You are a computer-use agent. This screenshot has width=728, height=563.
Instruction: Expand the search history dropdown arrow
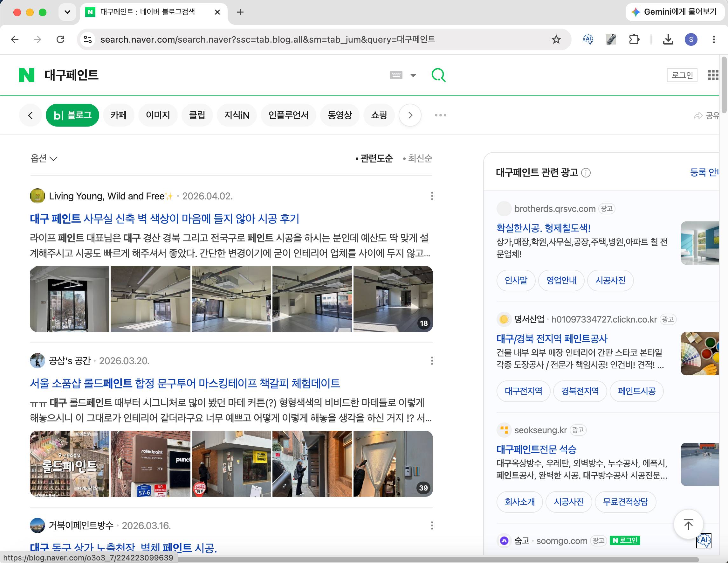pyautogui.click(x=413, y=75)
